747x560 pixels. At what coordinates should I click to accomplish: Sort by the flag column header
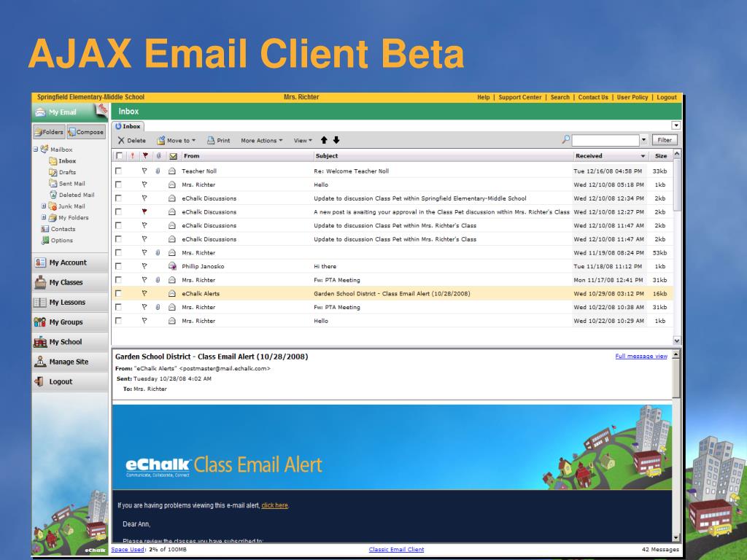tap(145, 156)
